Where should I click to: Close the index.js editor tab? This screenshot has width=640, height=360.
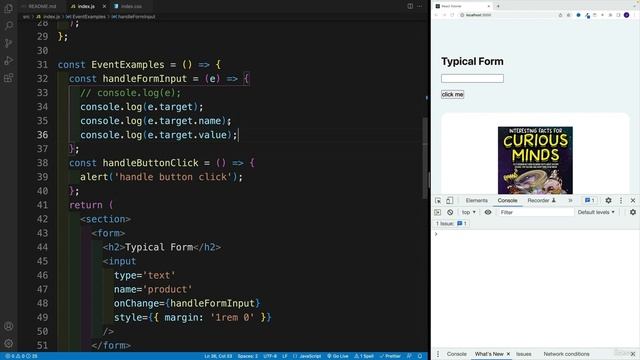click(x=104, y=7)
